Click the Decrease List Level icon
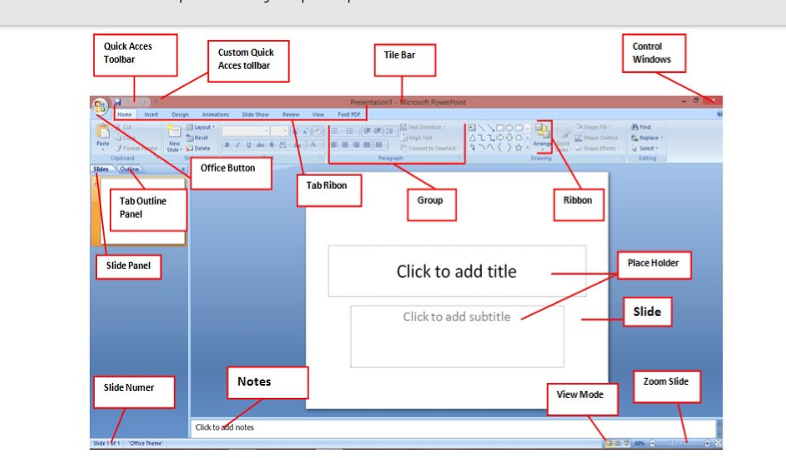Image resolution: width=786 pixels, height=458 pixels. [x=367, y=131]
